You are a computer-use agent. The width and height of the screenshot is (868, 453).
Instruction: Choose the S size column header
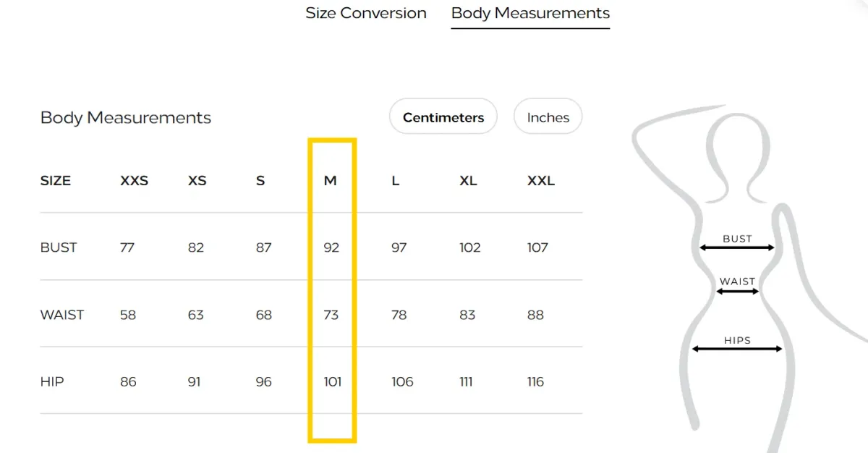pos(260,181)
